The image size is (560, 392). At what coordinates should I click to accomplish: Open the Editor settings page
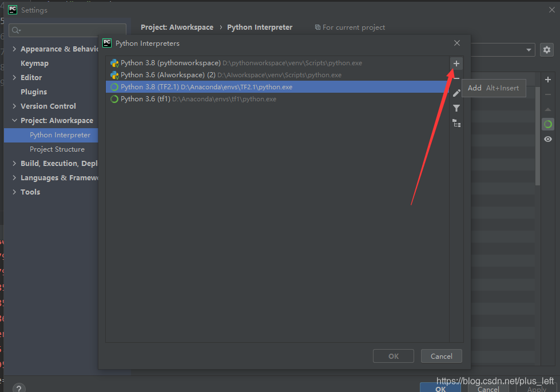click(x=31, y=78)
